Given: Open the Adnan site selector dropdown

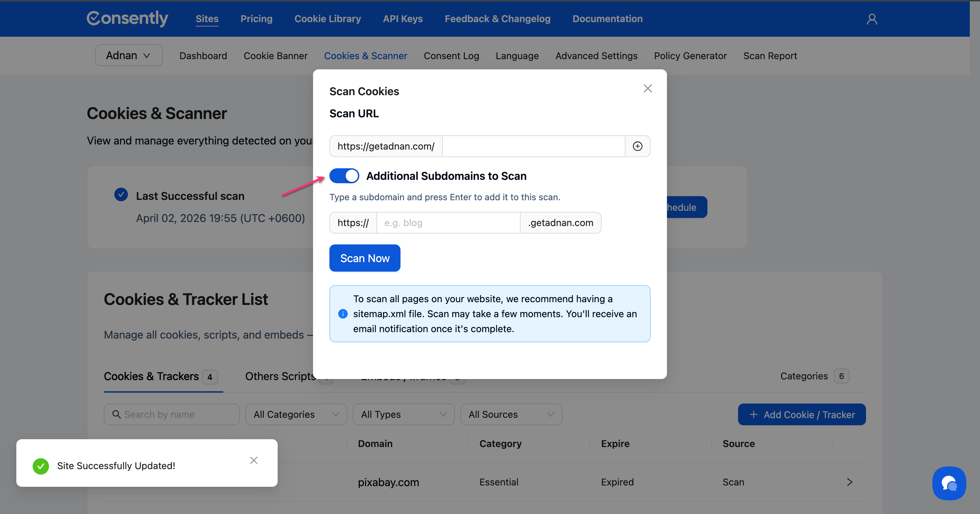Looking at the screenshot, I should pyautogui.click(x=129, y=55).
